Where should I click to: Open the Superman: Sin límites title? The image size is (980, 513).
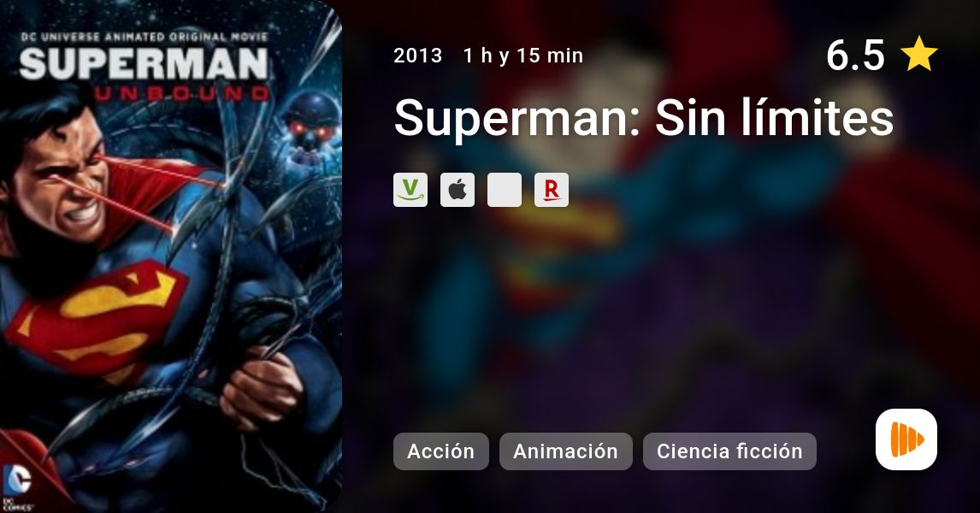coord(644,117)
